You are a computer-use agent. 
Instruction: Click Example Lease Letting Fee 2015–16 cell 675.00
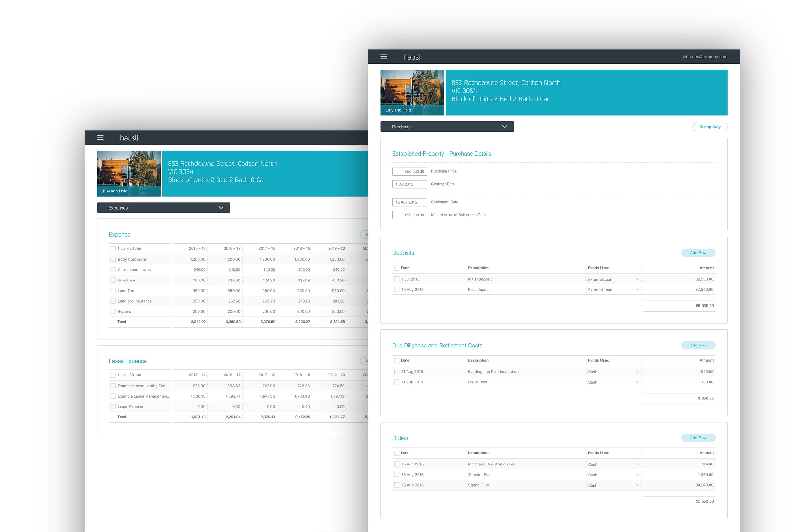[x=199, y=386]
